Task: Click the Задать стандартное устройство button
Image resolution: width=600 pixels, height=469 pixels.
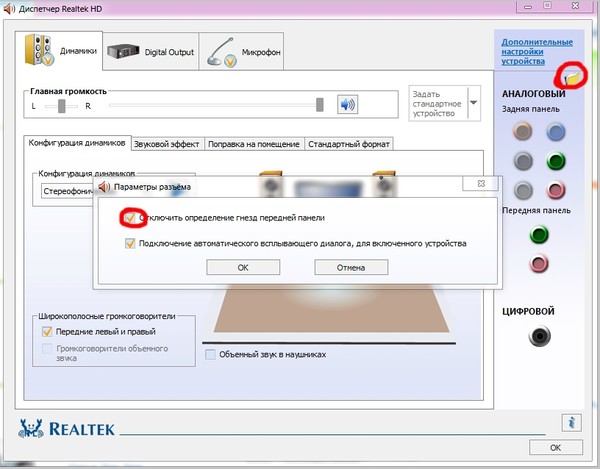Action: click(x=437, y=103)
